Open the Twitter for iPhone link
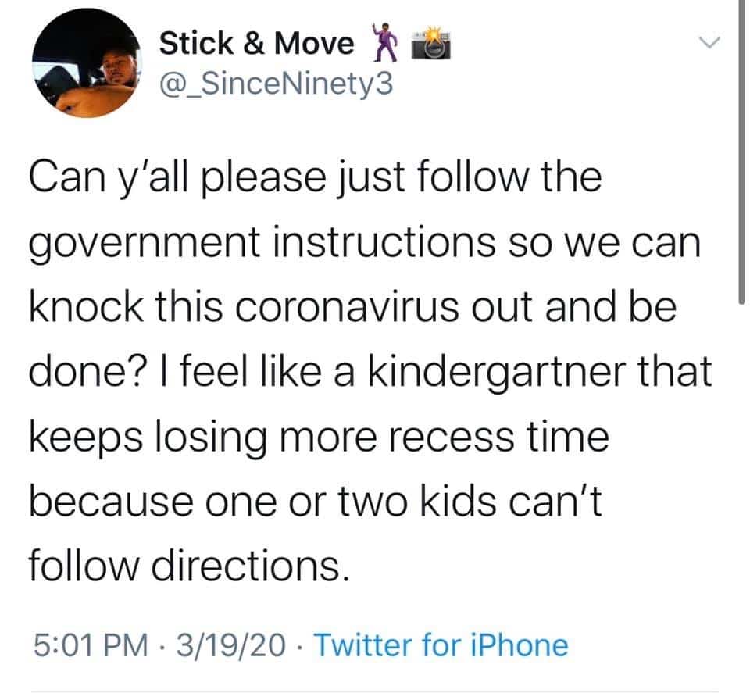750x700 pixels. click(441, 645)
